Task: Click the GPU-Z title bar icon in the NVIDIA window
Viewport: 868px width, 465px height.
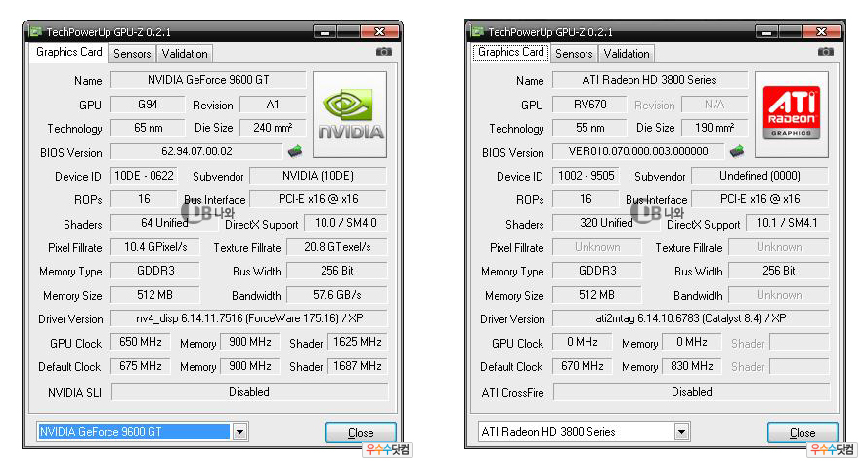Action: tap(36, 32)
